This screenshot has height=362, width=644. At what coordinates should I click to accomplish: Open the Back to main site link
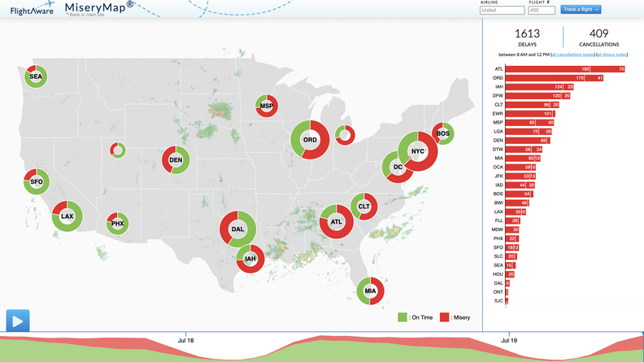(85, 15)
